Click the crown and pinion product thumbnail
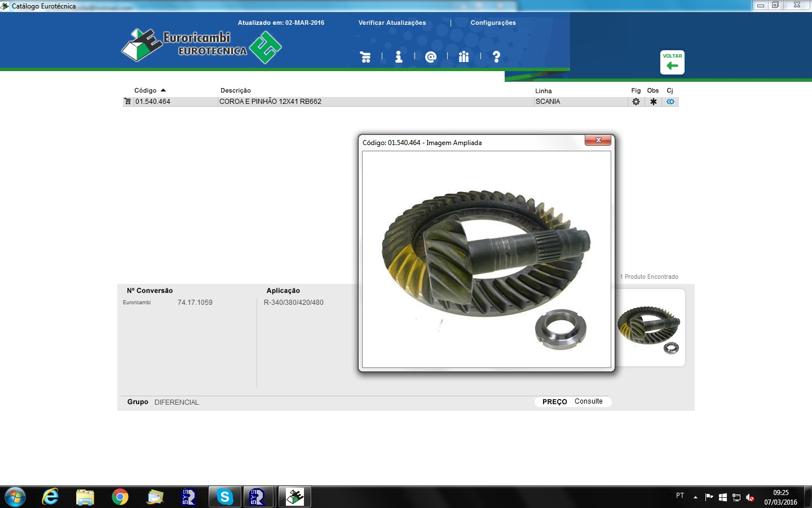812x508 pixels. 649,327
